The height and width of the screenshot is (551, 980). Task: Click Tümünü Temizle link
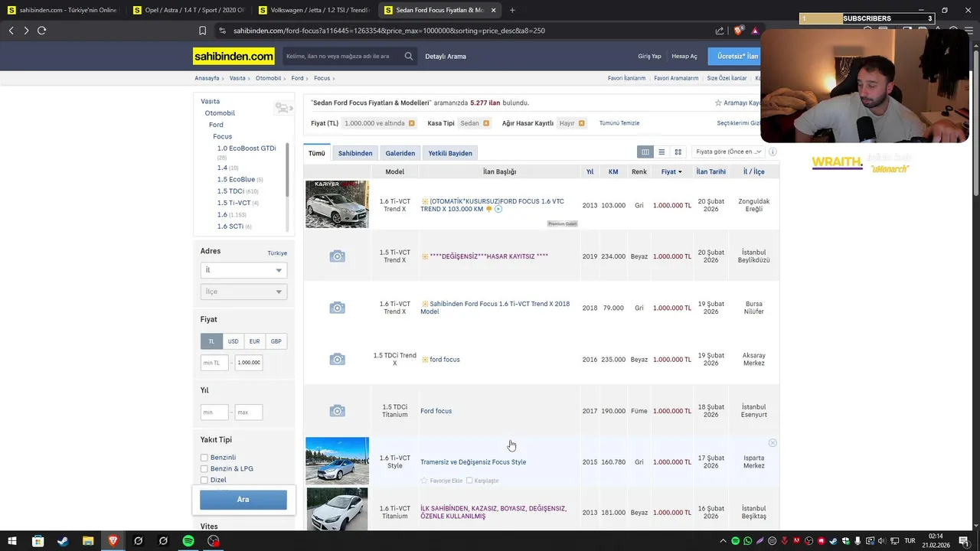619,123
